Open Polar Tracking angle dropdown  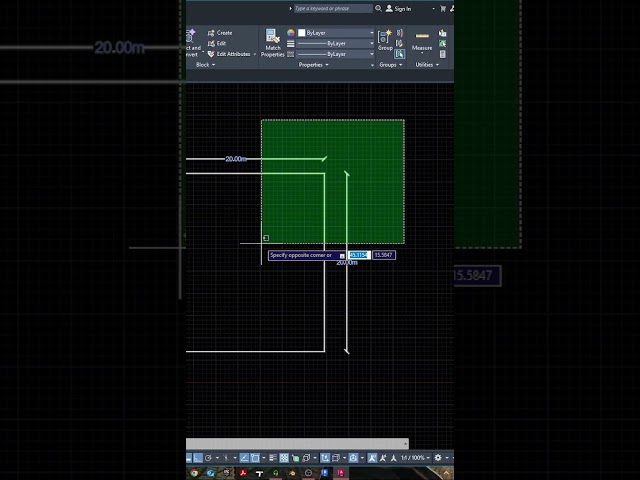(x=217, y=458)
